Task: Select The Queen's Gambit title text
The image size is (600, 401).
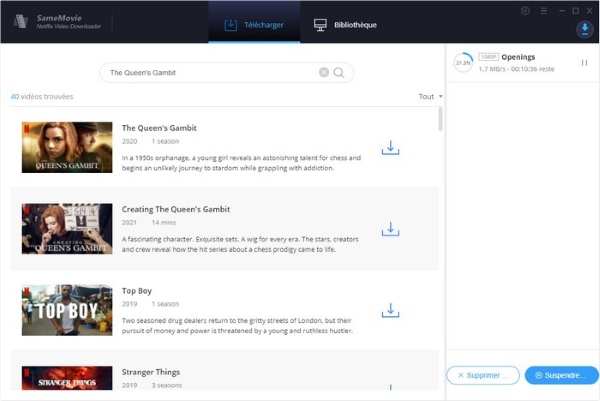Action: [159, 128]
